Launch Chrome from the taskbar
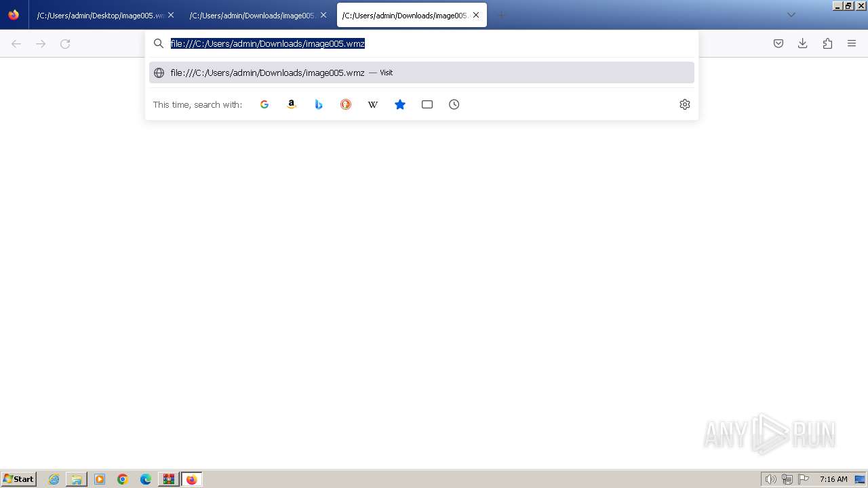 coord(123,479)
